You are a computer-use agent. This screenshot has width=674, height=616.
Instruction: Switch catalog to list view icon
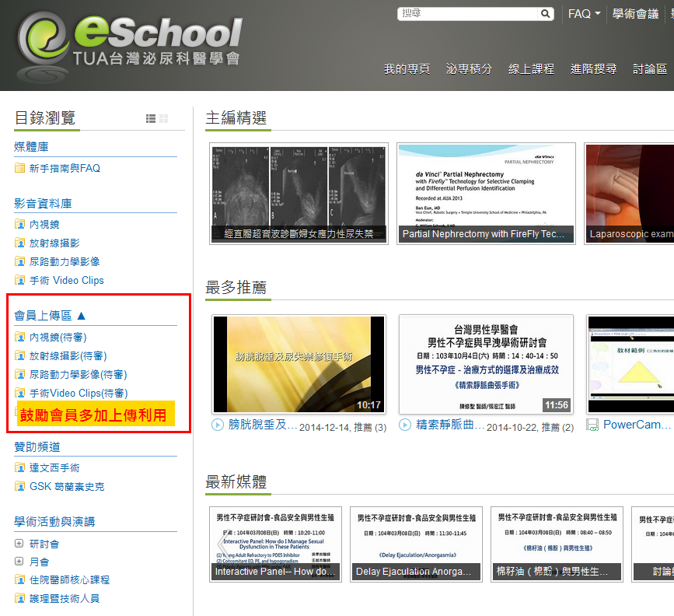tap(151, 118)
